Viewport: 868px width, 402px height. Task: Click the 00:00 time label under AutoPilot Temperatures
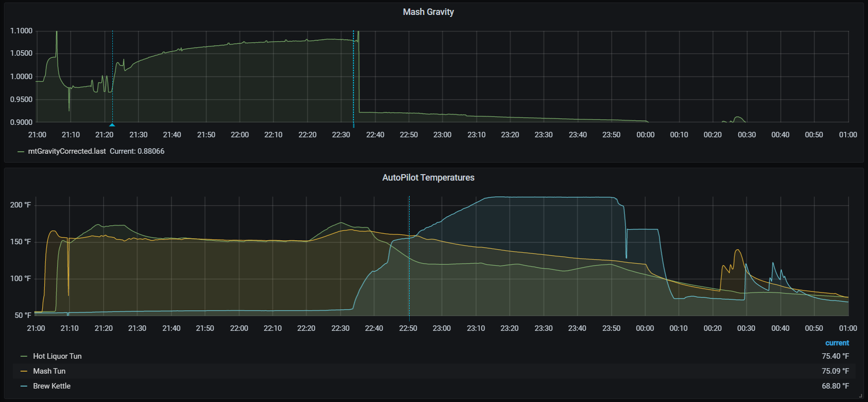click(x=645, y=328)
